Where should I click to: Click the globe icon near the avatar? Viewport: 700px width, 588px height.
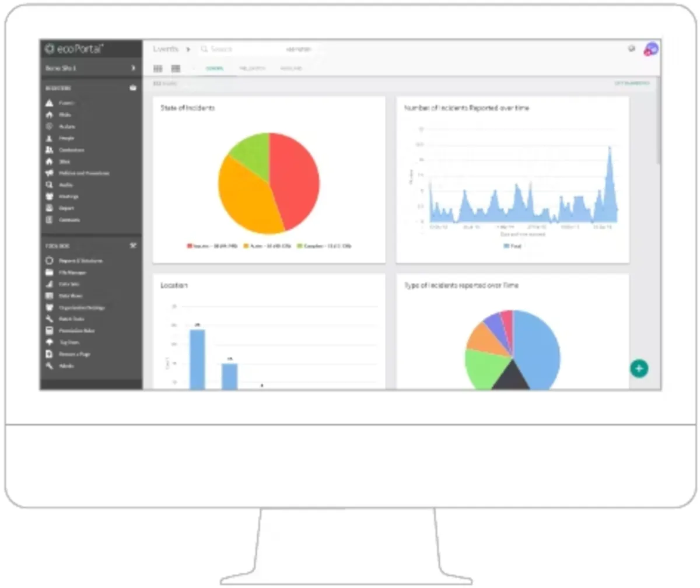click(631, 49)
